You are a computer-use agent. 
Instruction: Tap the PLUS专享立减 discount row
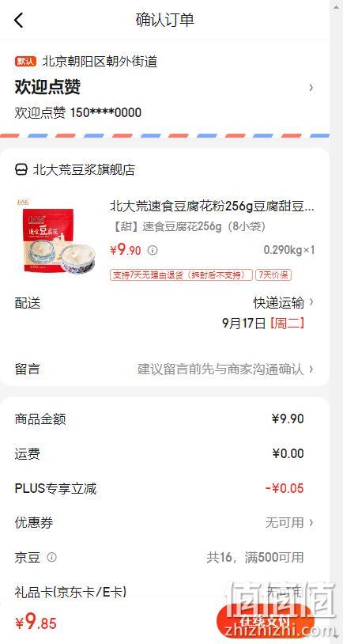point(165,488)
